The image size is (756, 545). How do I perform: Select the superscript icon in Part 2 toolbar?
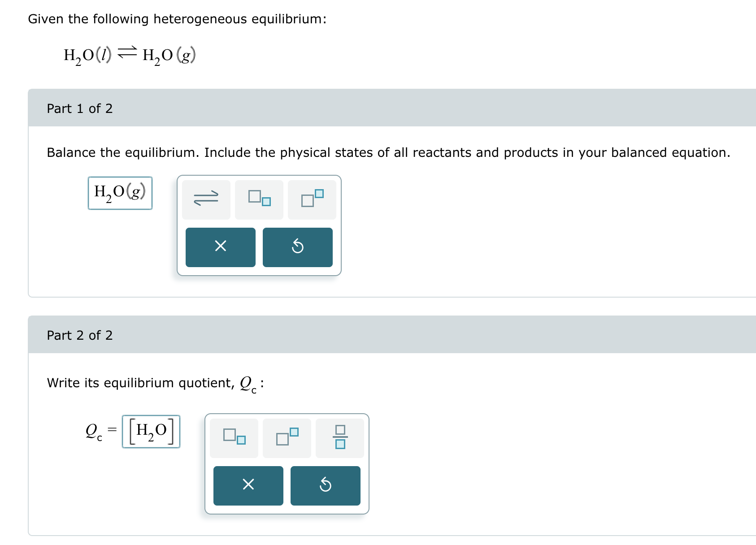click(287, 437)
